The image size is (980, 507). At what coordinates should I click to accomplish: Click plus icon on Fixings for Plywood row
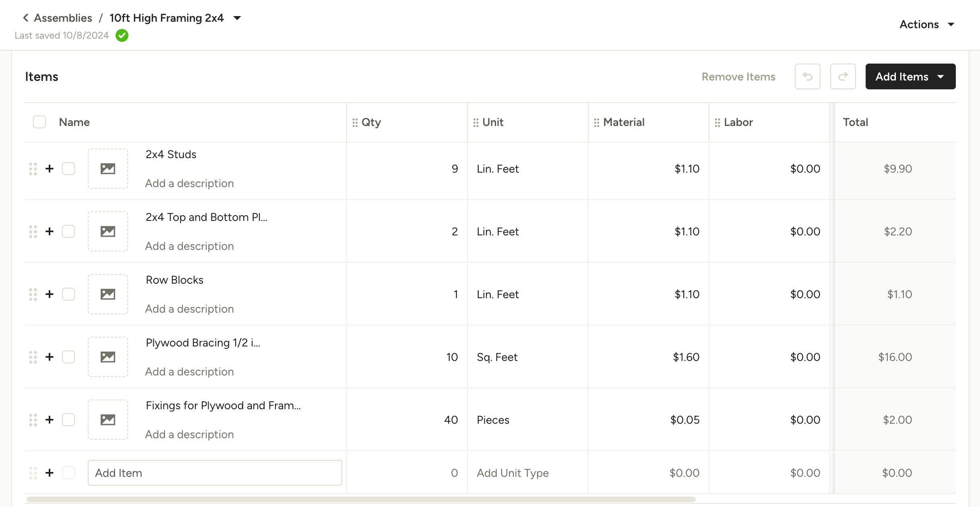click(50, 420)
